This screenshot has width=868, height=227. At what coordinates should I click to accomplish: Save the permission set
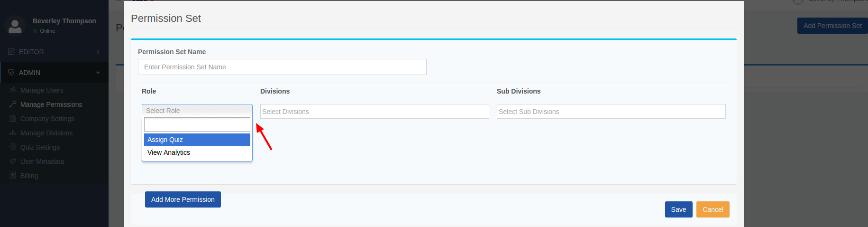tap(678, 209)
